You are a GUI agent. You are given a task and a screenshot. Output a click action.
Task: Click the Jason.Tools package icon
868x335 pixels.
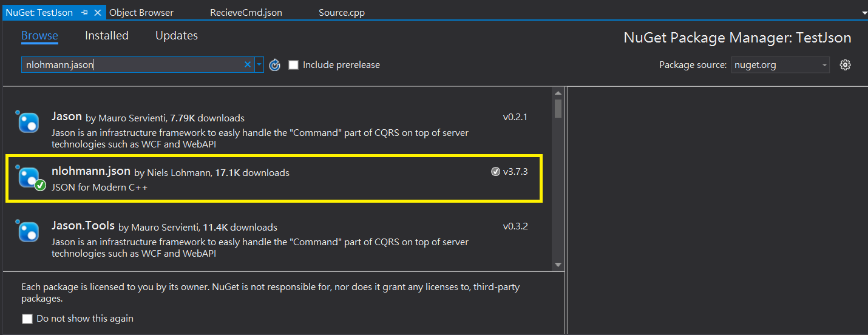tap(29, 232)
